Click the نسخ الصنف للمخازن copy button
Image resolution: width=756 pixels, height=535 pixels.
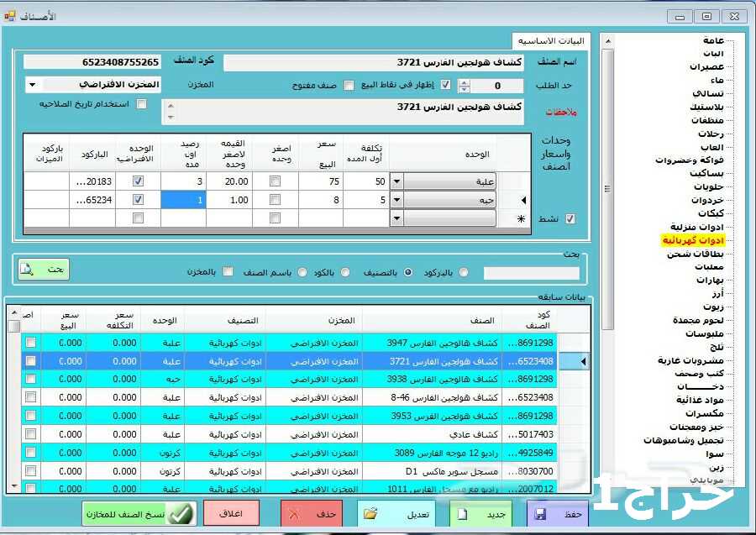point(139,514)
